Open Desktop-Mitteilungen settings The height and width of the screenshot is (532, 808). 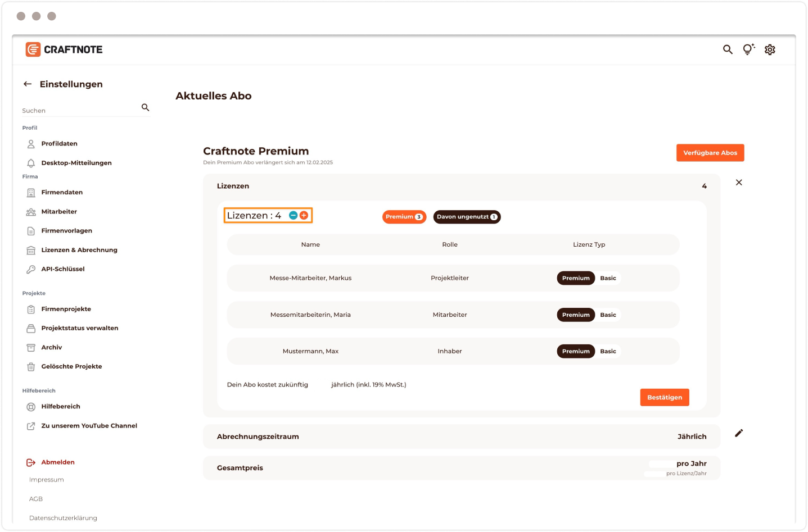pyautogui.click(x=76, y=163)
